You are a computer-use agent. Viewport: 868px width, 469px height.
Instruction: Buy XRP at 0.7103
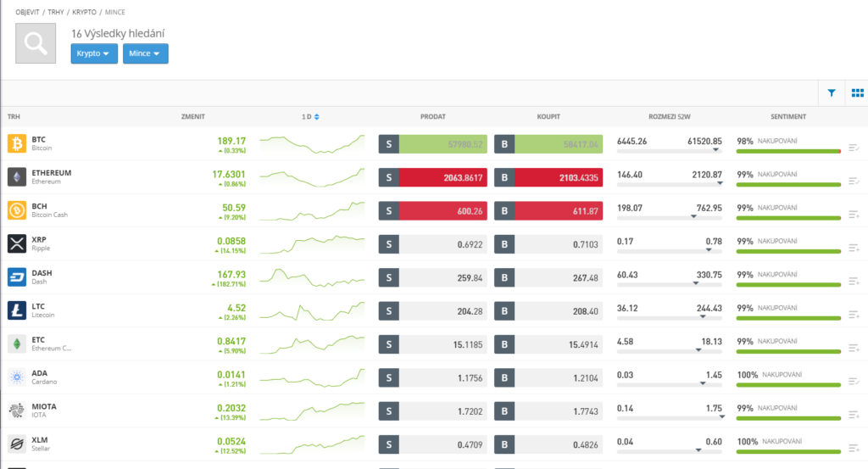tap(548, 244)
